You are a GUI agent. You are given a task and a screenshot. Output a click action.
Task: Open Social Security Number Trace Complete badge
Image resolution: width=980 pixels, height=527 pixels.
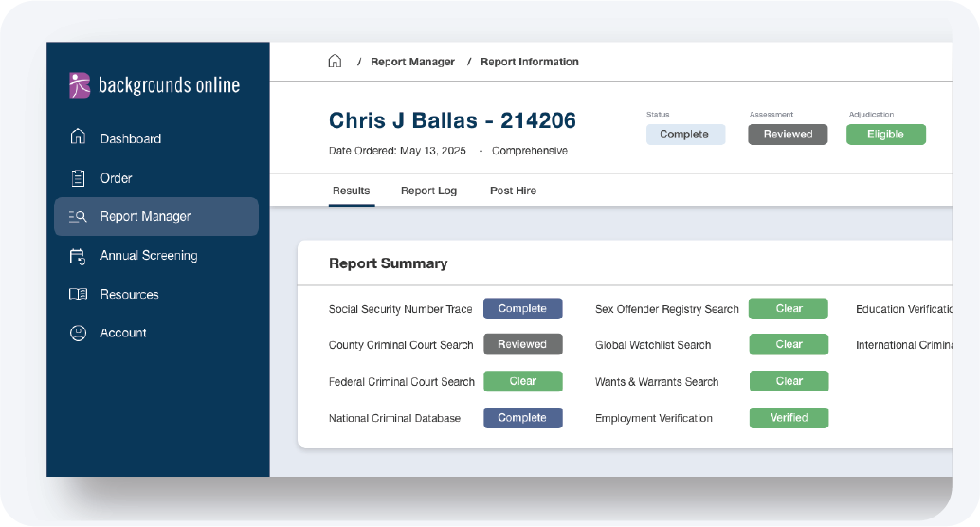(x=522, y=309)
